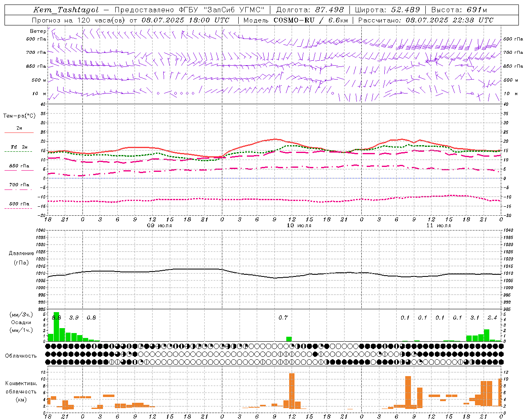Click the Осадки panel label
Screen dimensions: 525x420
[21, 322]
